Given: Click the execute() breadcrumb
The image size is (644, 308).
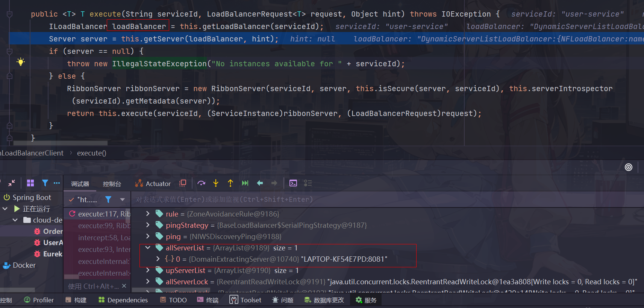Looking at the screenshot, I should tap(92, 153).
